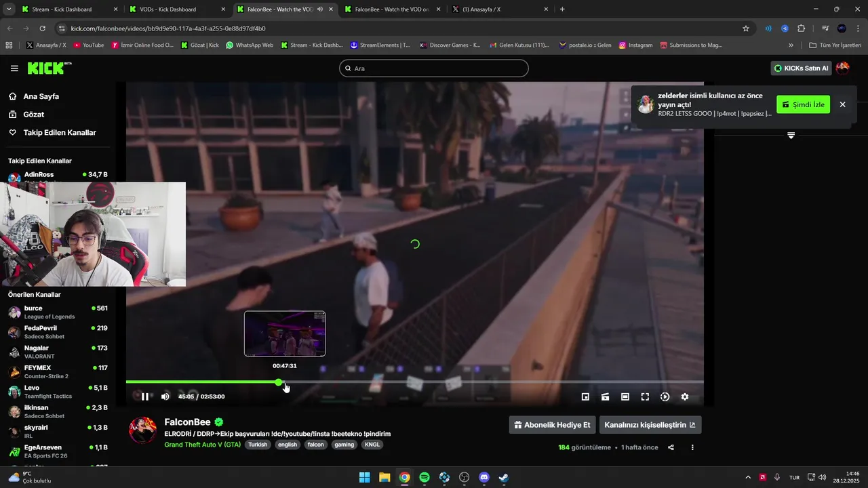The image size is (868, 488).
Task: Open the video player settings gear
Action: pyautogui.click(x=685, y=396)
